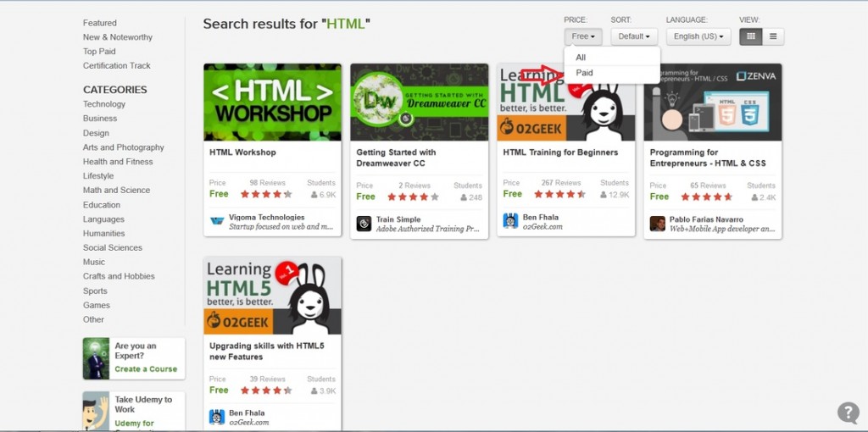Open the Sort dropdown showing Default

click(634, 36)
